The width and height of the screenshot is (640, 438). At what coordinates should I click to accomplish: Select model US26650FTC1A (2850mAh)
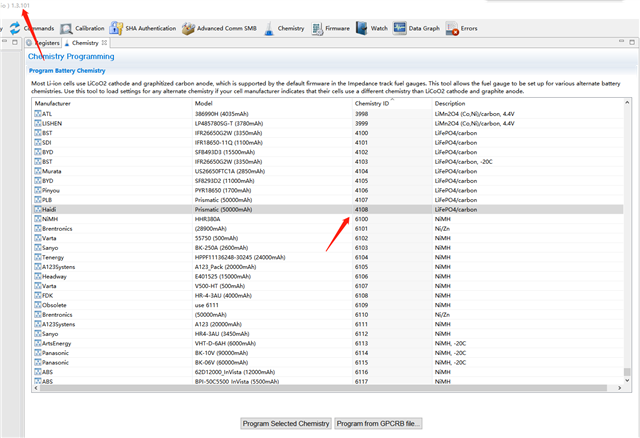230,171
